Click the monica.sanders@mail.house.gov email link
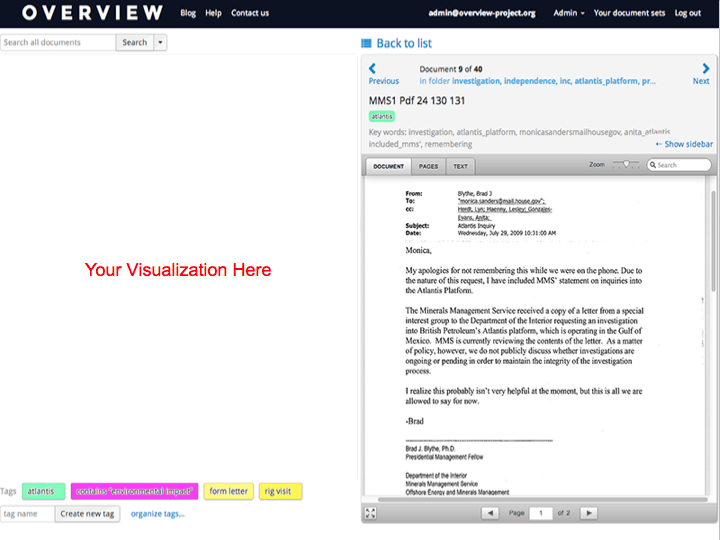This screenshot has height=540, width=720. coord(501,201)
